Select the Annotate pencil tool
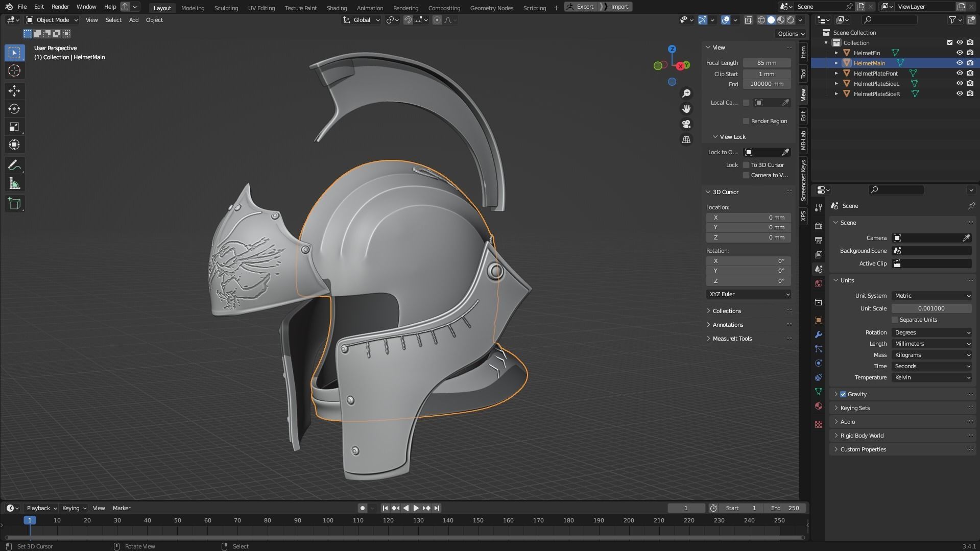This screenshot has height=551, width=980. 14,165
